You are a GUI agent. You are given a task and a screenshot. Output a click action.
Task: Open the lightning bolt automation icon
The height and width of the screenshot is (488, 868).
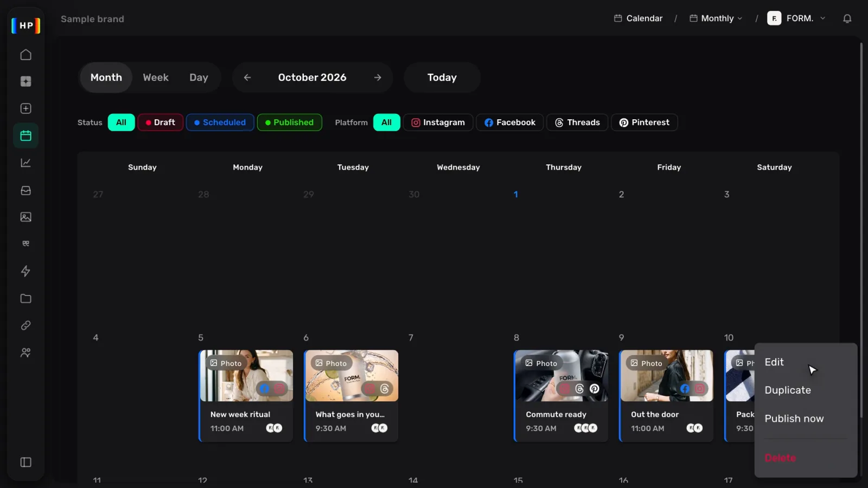tap(25, 271)
